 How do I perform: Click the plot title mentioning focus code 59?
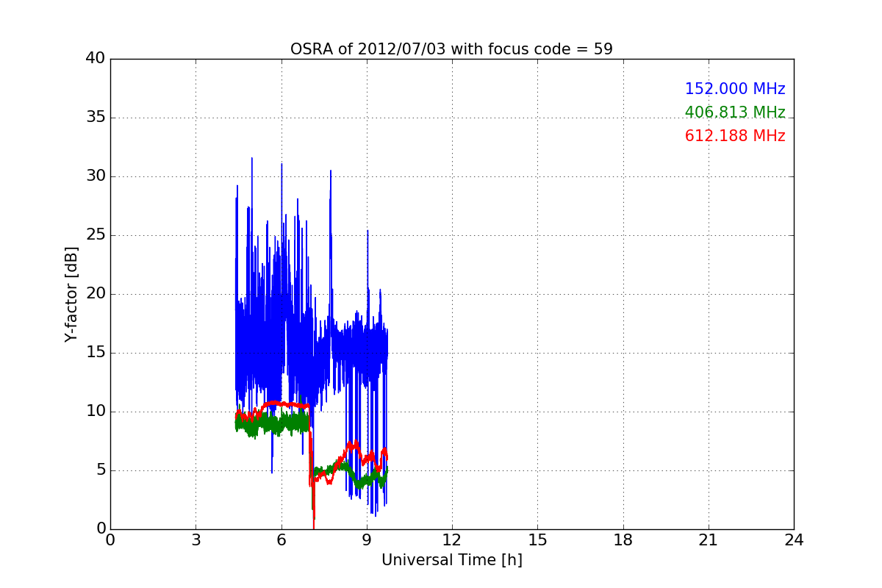tap(451, 49)
